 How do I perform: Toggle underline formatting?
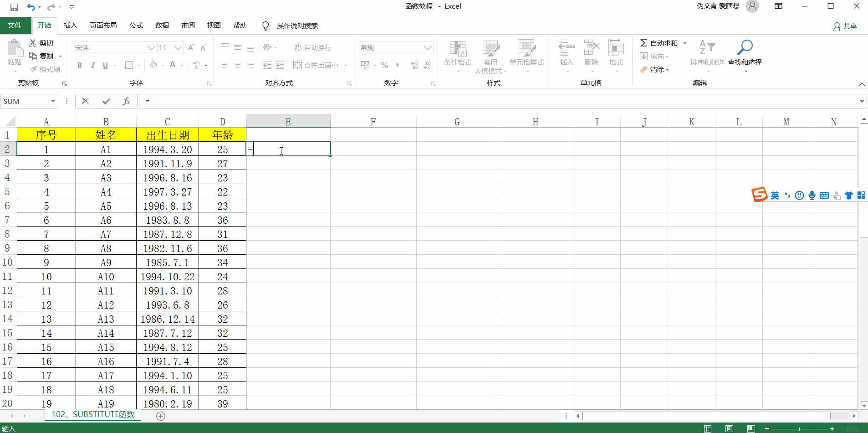pos(105,65)
